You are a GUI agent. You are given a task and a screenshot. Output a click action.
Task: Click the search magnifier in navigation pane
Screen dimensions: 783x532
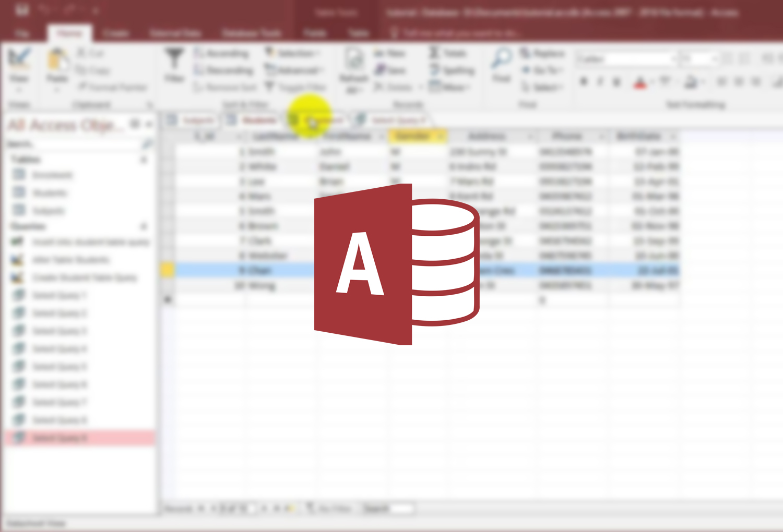(x=147, y=143)
